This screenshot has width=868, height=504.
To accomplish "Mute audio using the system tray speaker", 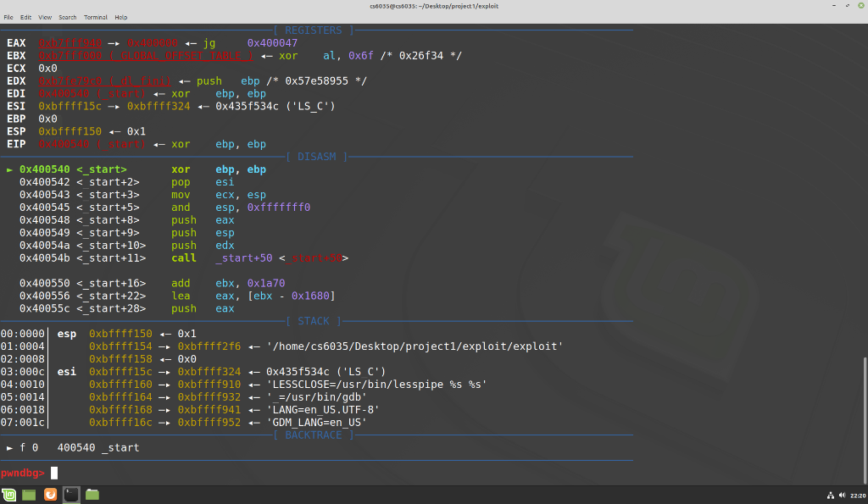I will click(841, 494).
